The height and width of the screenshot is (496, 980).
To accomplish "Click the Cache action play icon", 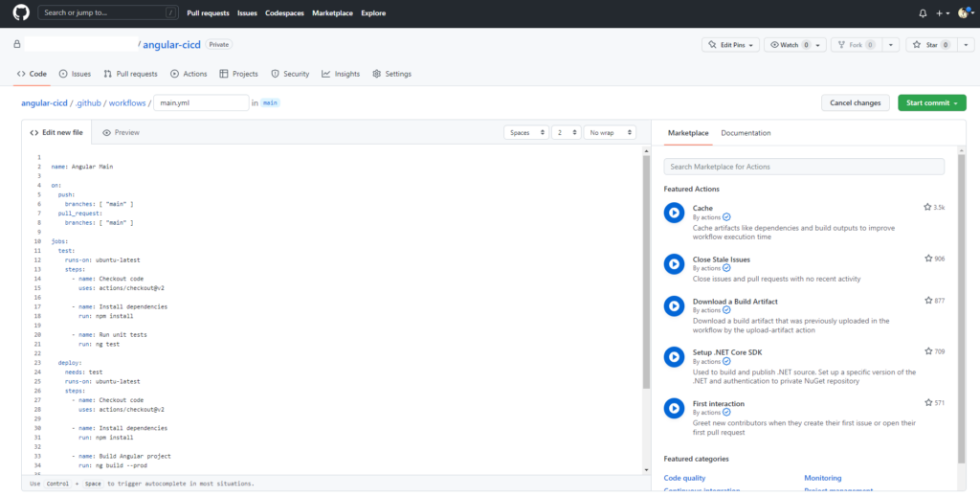I will tap(674, 213).
